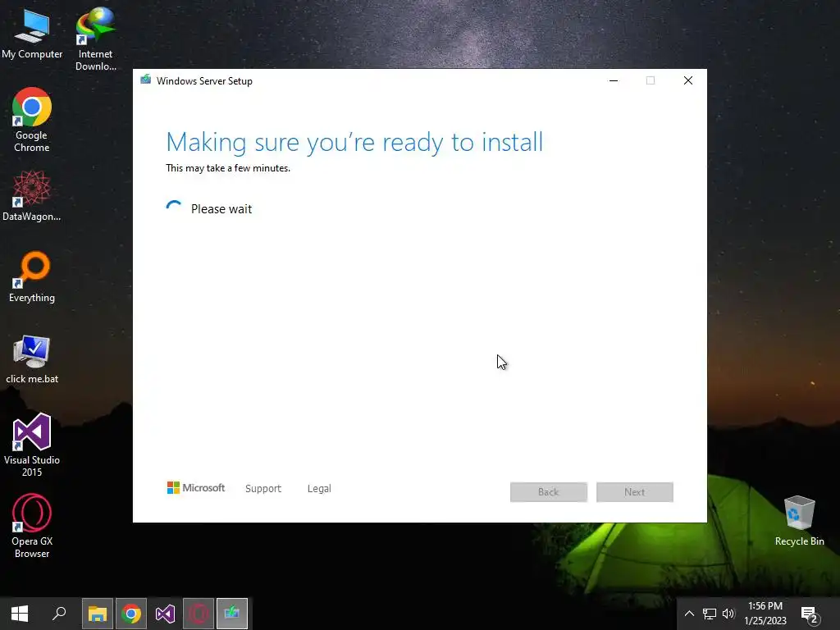The width and height of the screenshot is (840, 630).
Task: Open the Windows Start menu
Action: coord(20,614)
